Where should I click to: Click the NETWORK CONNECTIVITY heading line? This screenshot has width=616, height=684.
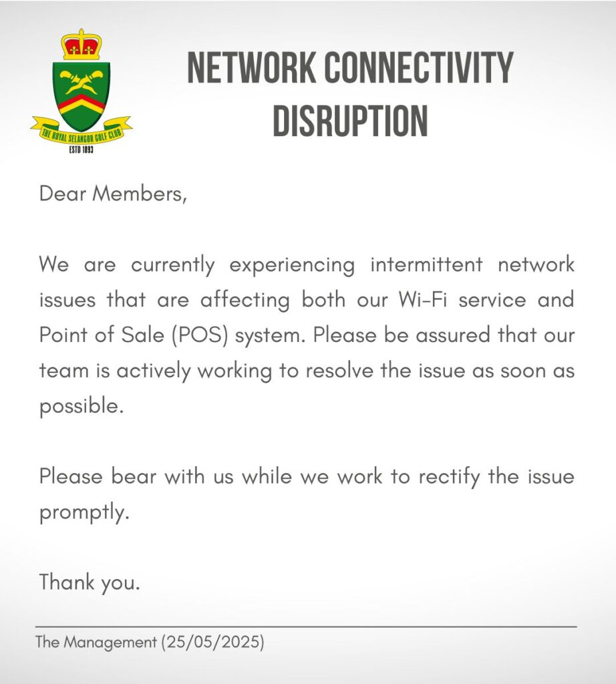(x=350, y=67)
